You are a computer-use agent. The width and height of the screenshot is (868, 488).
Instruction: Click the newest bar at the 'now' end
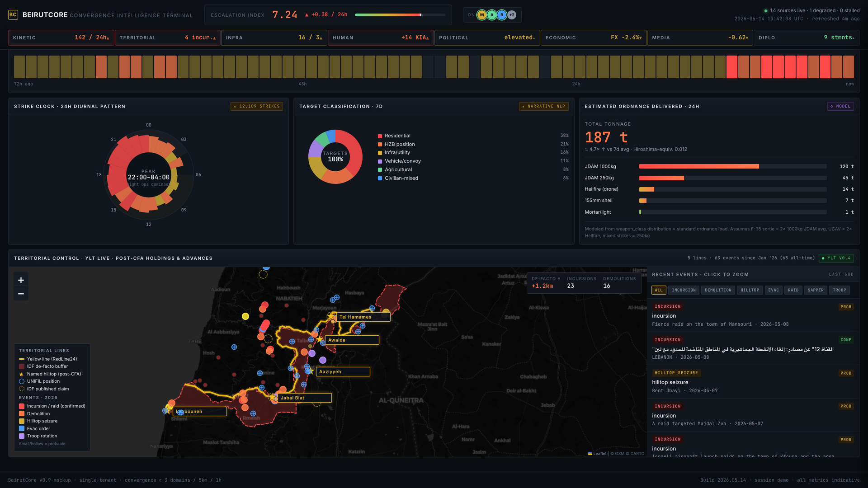849,67
